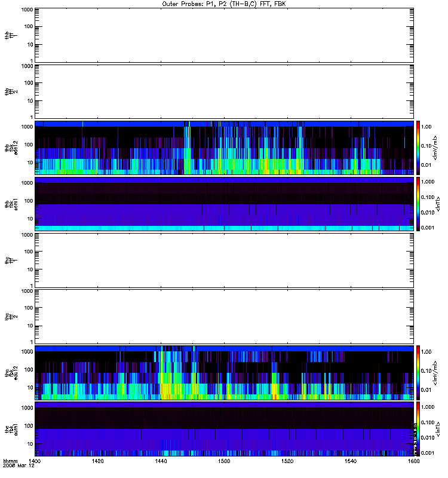
Task: Select the thb fbk edc12 spectrogram panel
Action: 225,148
